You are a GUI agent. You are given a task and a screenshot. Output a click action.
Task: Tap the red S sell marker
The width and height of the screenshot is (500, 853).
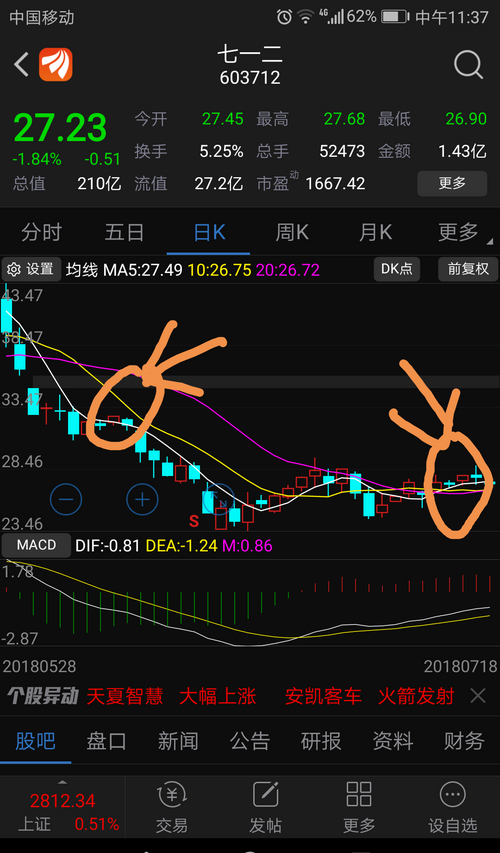coord(194,521)
